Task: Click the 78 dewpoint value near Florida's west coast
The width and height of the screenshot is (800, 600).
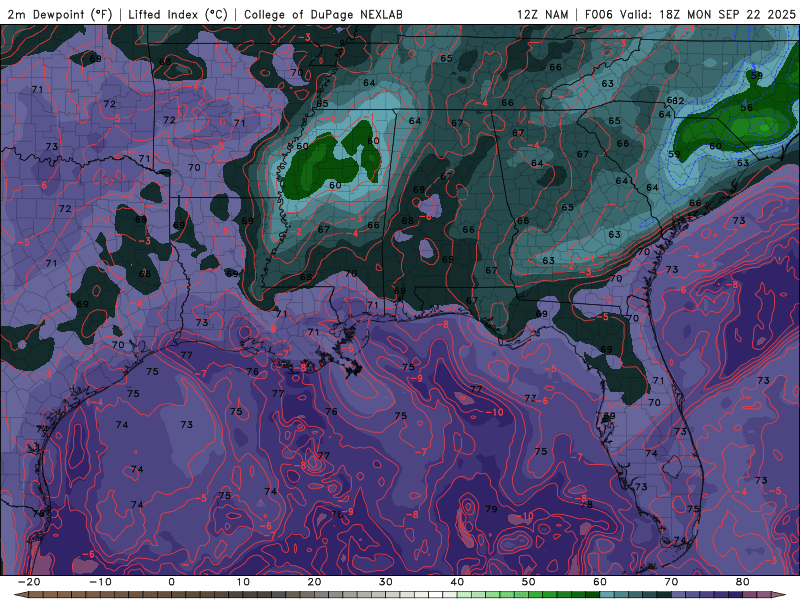Action: 587,505
